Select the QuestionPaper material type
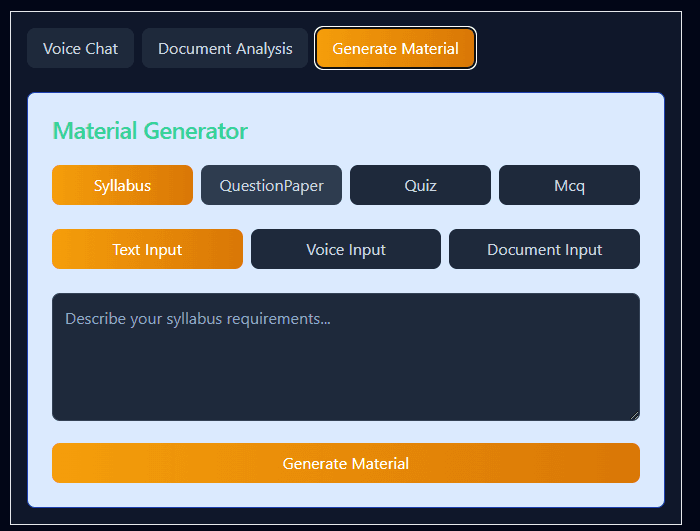The height and width of the screenshot is (531, 700). pos(271,185)
